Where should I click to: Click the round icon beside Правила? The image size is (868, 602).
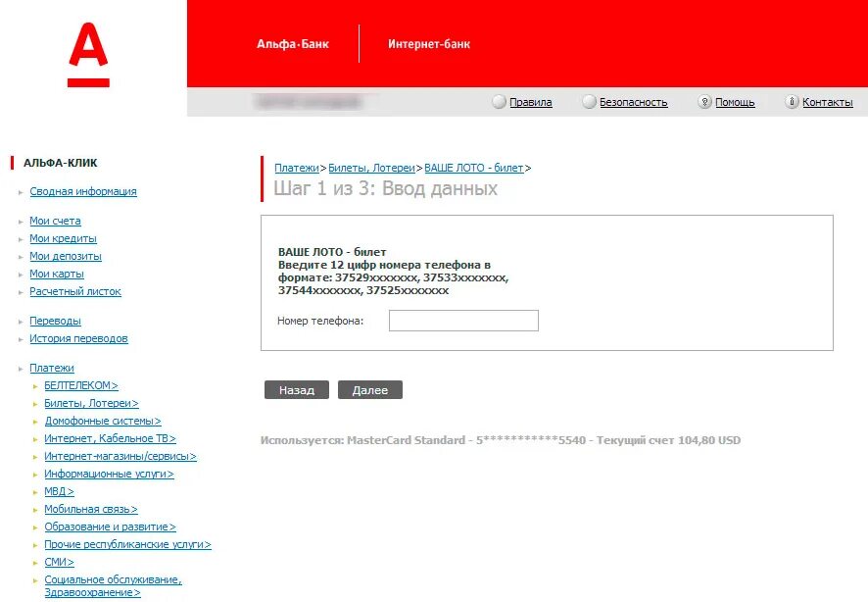click(x=499, y=102)
